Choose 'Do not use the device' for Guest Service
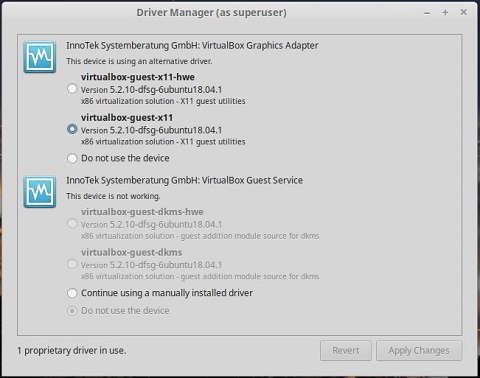480x378 pixels. (x=72, y=311)
